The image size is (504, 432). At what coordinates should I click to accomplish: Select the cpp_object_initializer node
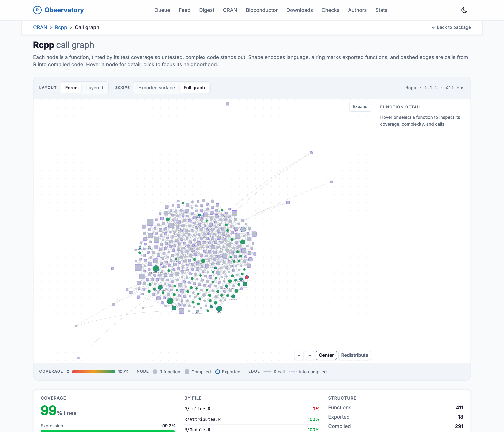point(226,286)
